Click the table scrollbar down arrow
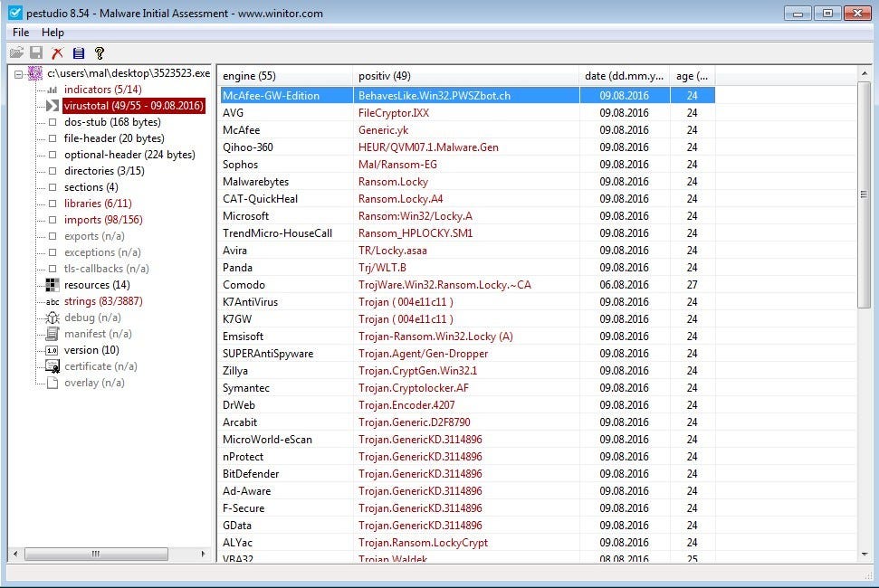 [864, 555]
